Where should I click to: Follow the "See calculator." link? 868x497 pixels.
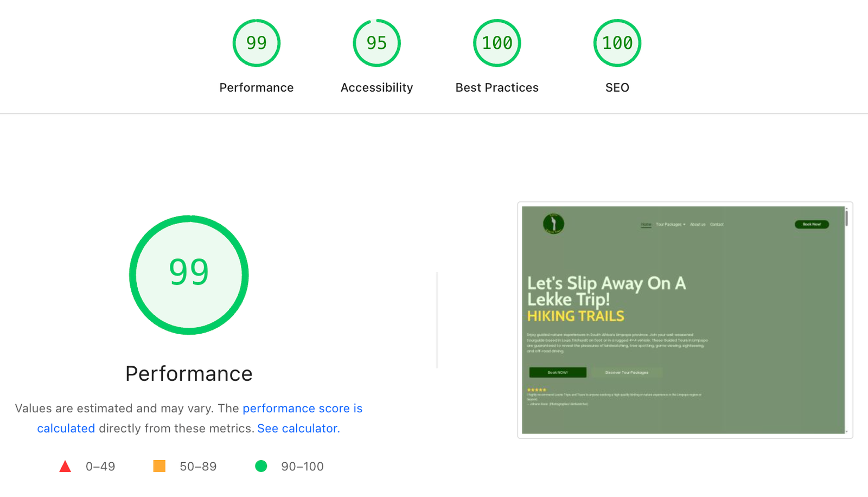[298, 429]
